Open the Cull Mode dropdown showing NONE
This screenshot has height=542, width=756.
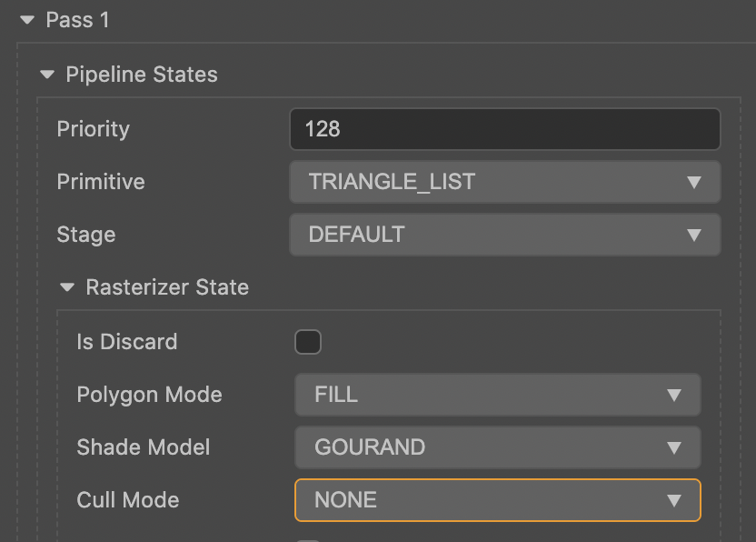[497, 500]
